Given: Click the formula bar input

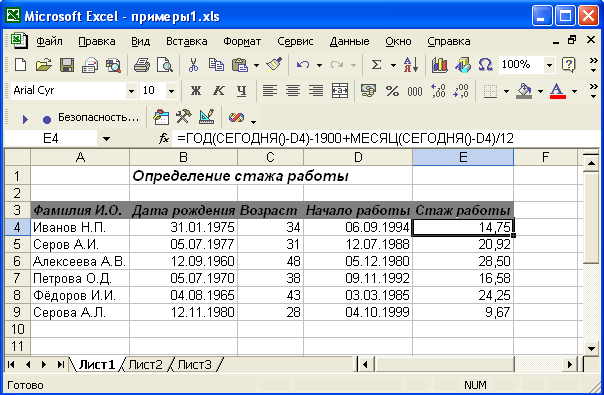Looking at the screenshot, I should 385,138.
